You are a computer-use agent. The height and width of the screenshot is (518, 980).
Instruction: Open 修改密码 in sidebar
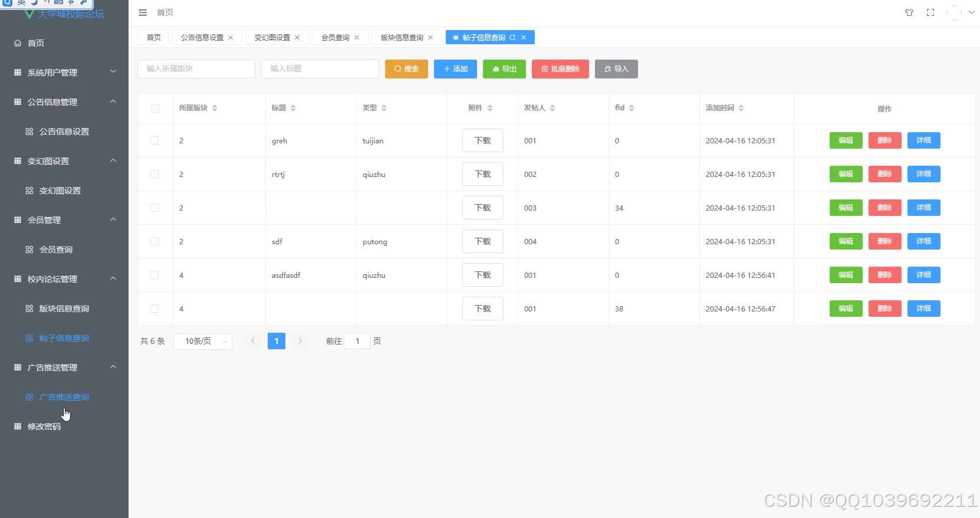point(64,427)
